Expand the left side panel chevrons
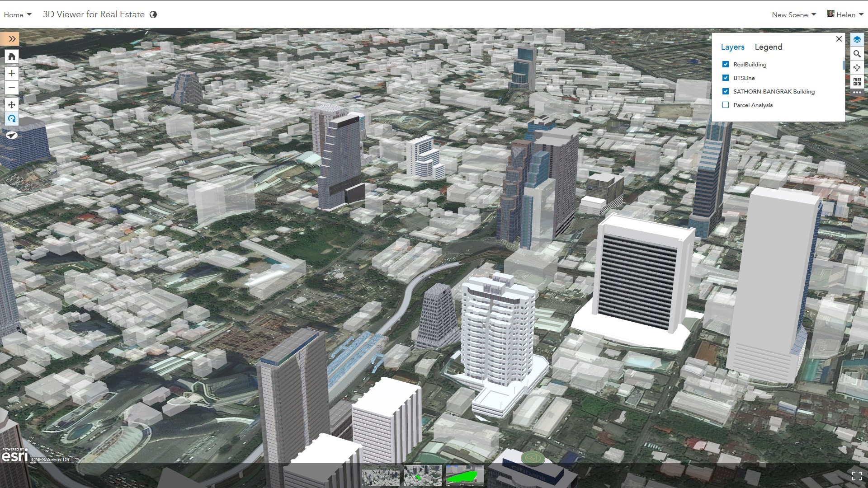 click(12, 39)
